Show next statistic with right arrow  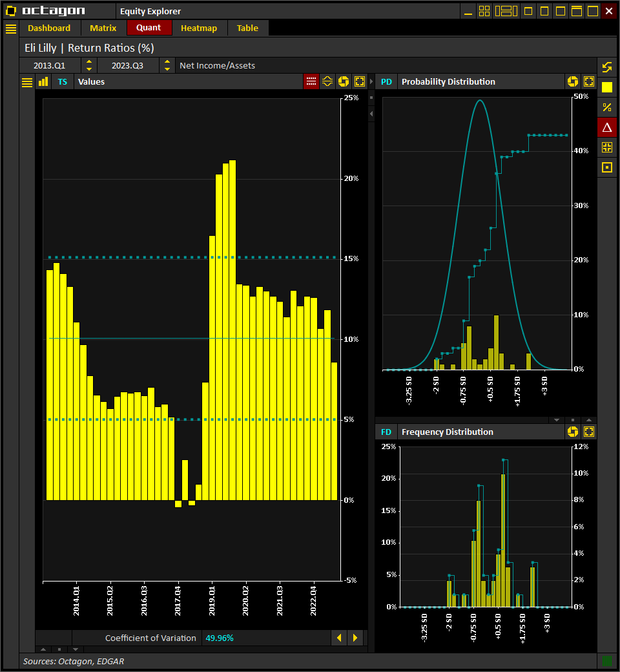point(355,638)
